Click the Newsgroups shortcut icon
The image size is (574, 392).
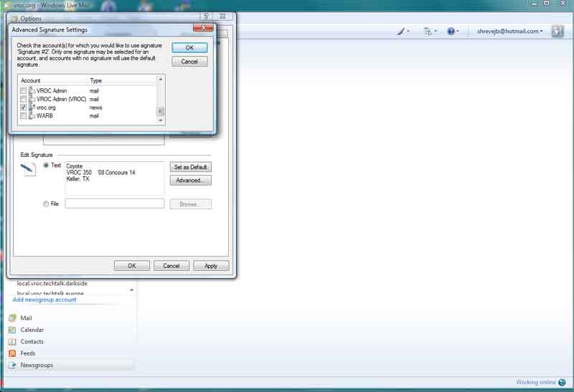[12, 365]
